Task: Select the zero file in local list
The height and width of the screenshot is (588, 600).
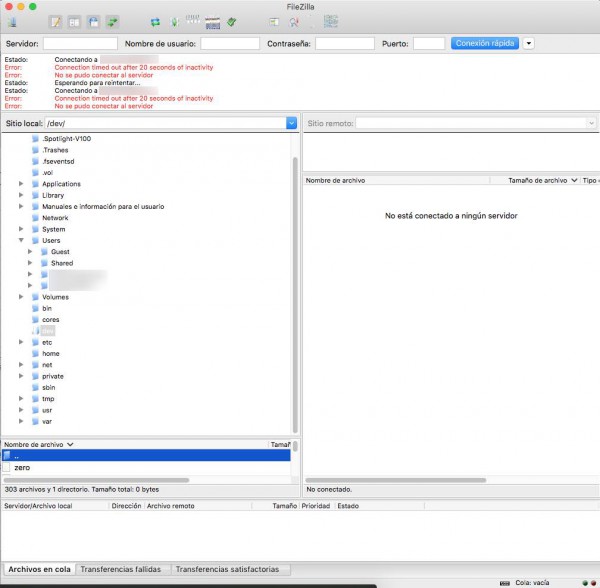Action: click(146, 467)
